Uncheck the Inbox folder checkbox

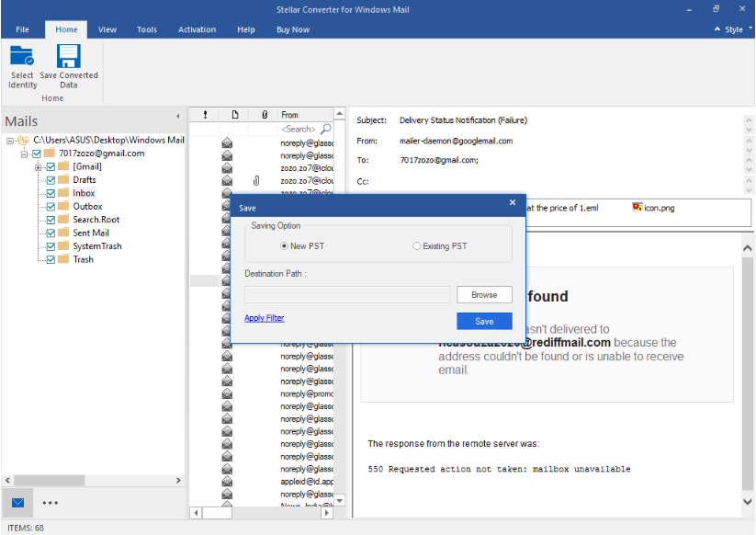click(51, 193)
